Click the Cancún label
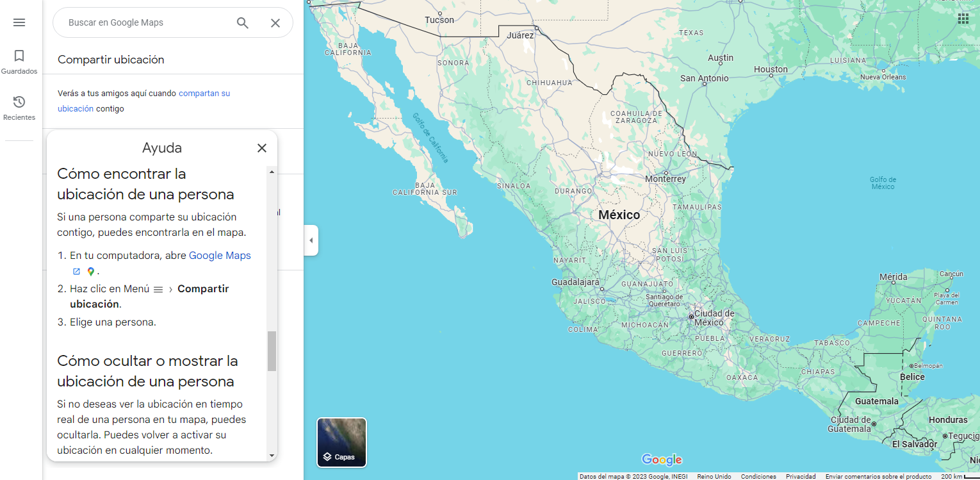This screenshot has width=980, height=480. pyautogui.click(x=951, y=274)
